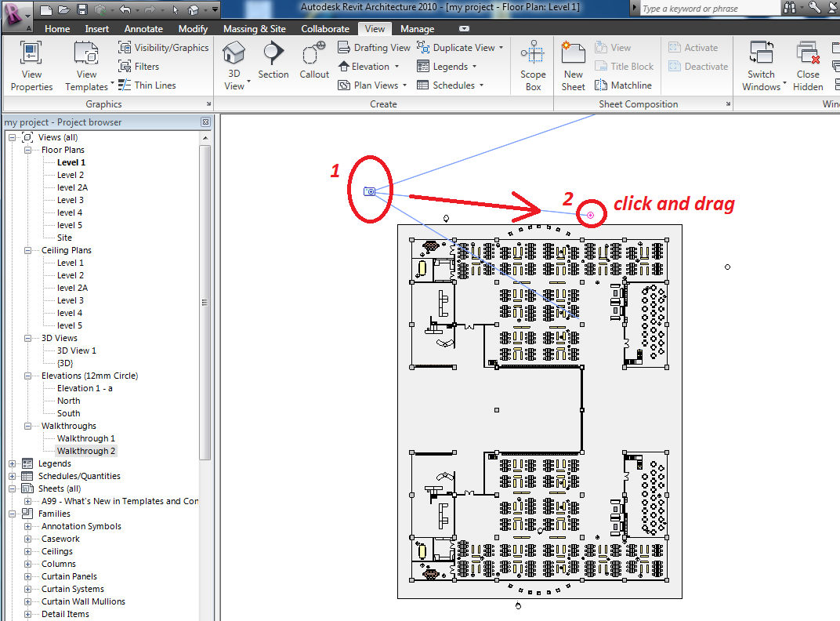Open Schedules dropdown
Image resolution: width=840 pixels, height=621 pixels.
pyautogui.click(x=450, y=85)
